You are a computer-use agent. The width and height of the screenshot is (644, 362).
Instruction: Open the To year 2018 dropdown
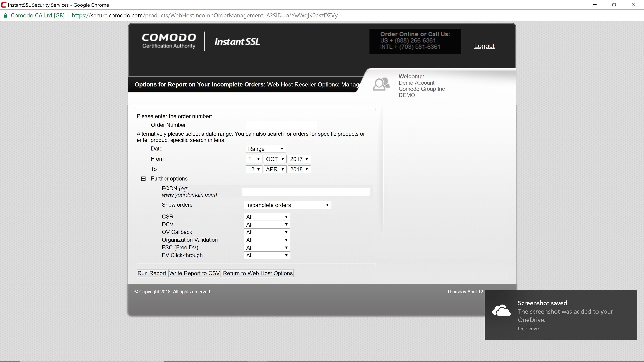[x=299, y=169]
